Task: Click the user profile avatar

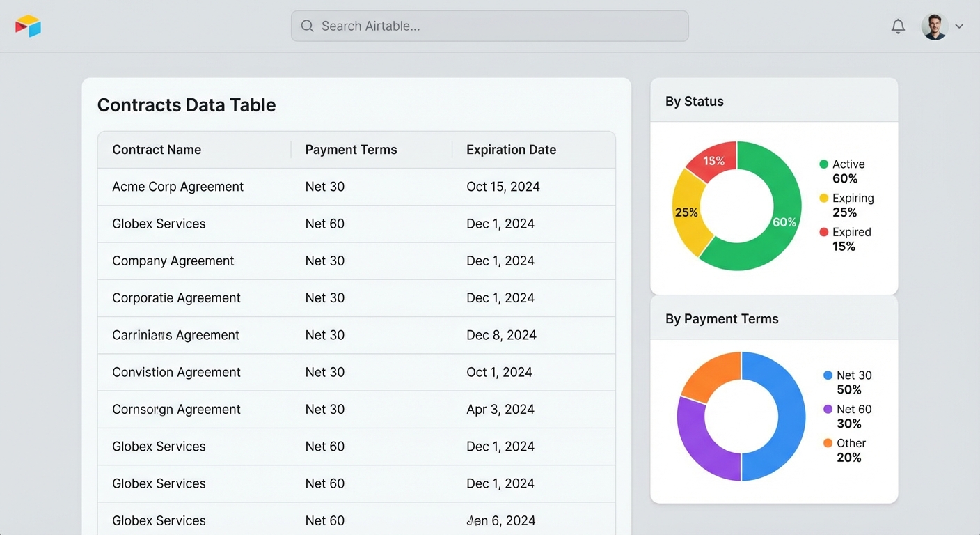Action: 934,26
